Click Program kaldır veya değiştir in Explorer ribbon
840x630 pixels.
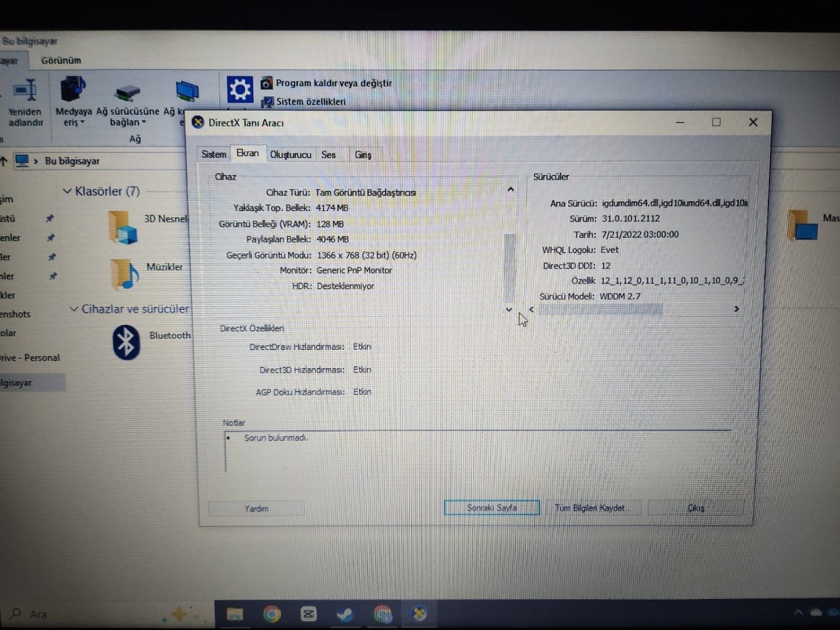tap(327, 83)
